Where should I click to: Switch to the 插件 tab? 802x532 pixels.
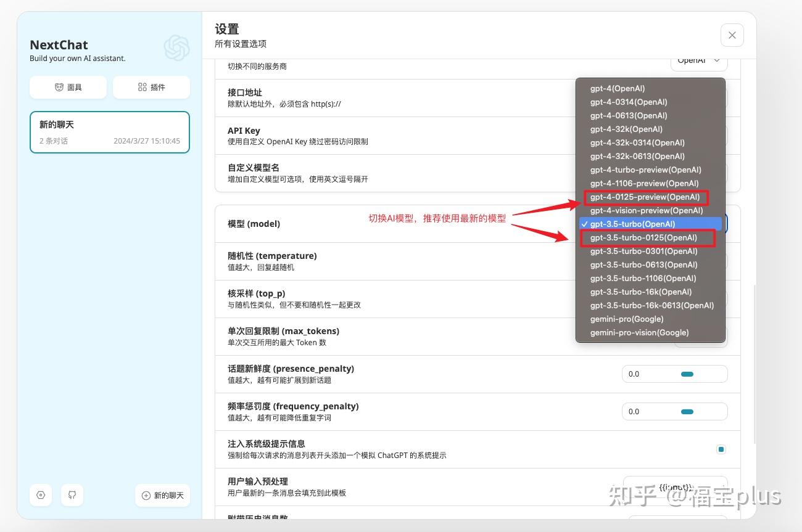point(151,87)
